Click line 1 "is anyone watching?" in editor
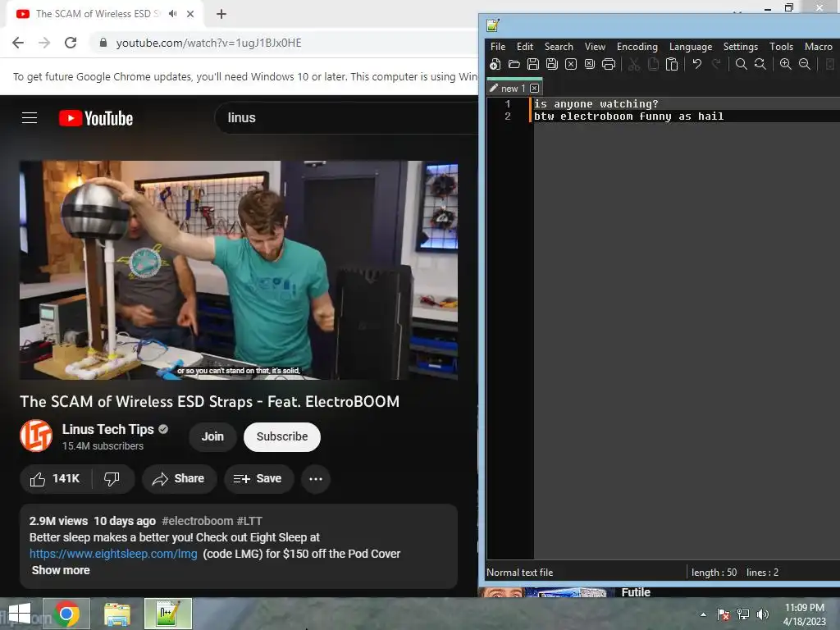The width and height of the screenshot is (840, 630). [x=596, y=104]
